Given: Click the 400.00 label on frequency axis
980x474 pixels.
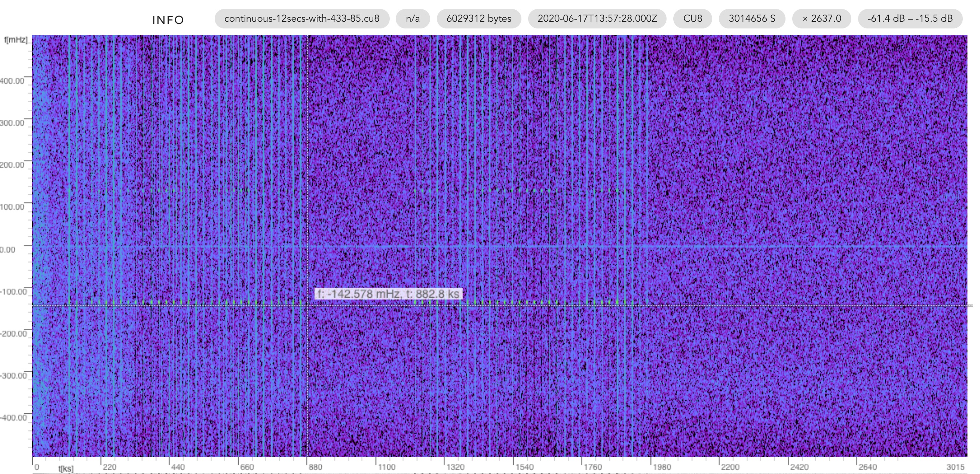Looking at the screenshot, I should 12,81.
